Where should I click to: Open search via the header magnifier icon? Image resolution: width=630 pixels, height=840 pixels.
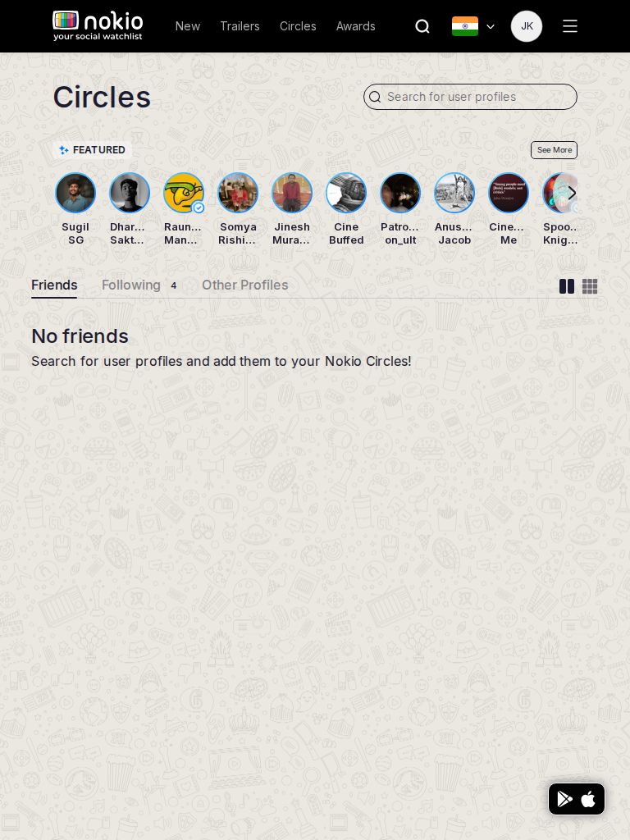pyautogui.click(x=422, y=26)
